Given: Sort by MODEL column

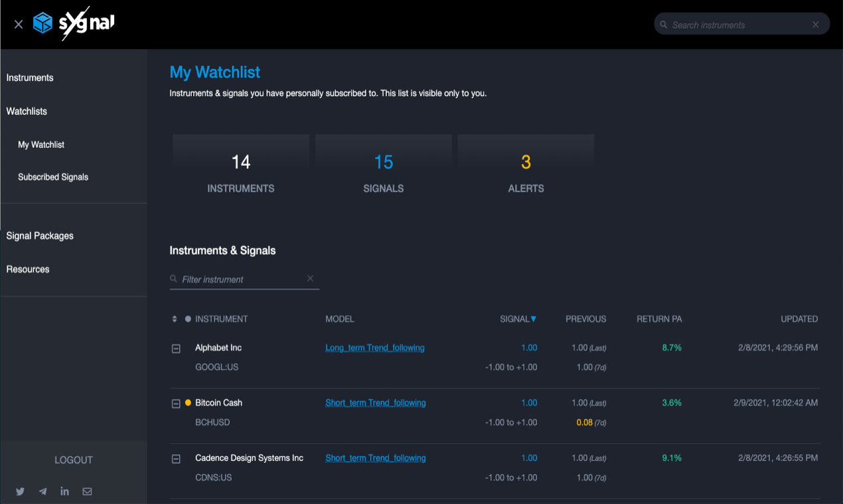Looking at the screenshot, I should pyautogui.click(x=340, y=319).
